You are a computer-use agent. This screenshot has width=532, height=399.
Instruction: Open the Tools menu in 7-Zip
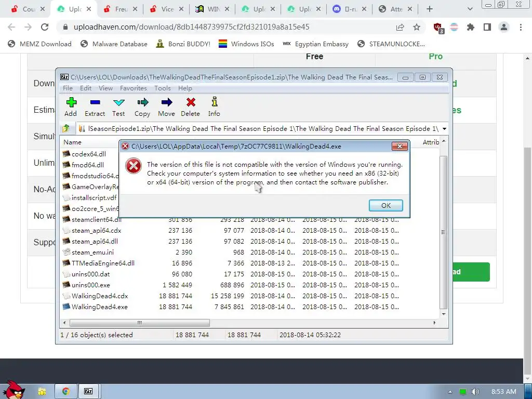162,88
